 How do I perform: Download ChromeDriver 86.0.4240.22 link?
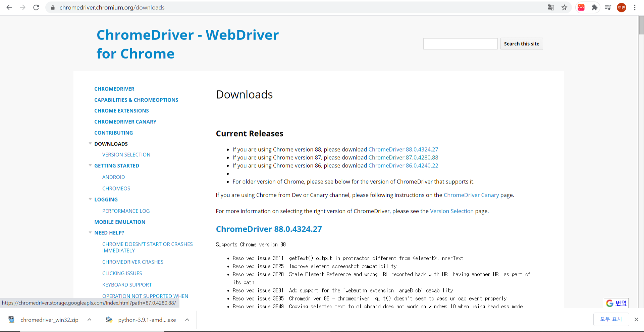pos(403,166)
